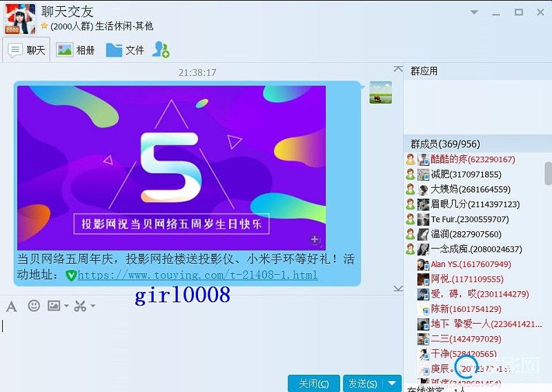Image resolution: width=552 pixels, height=392 pixels.
Task: Click the 发送(S) button
Action: [x=363, y=383]
